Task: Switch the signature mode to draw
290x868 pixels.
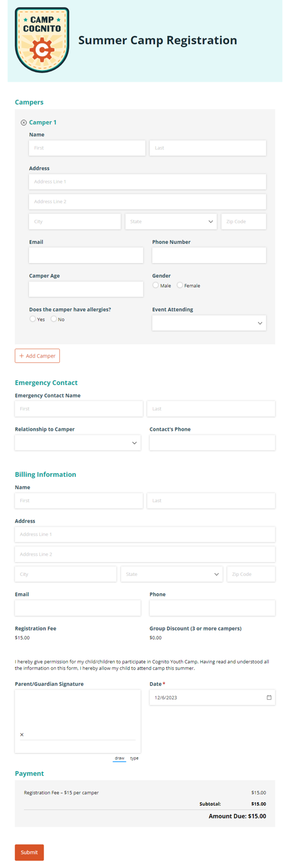Action: coord(119,758)
